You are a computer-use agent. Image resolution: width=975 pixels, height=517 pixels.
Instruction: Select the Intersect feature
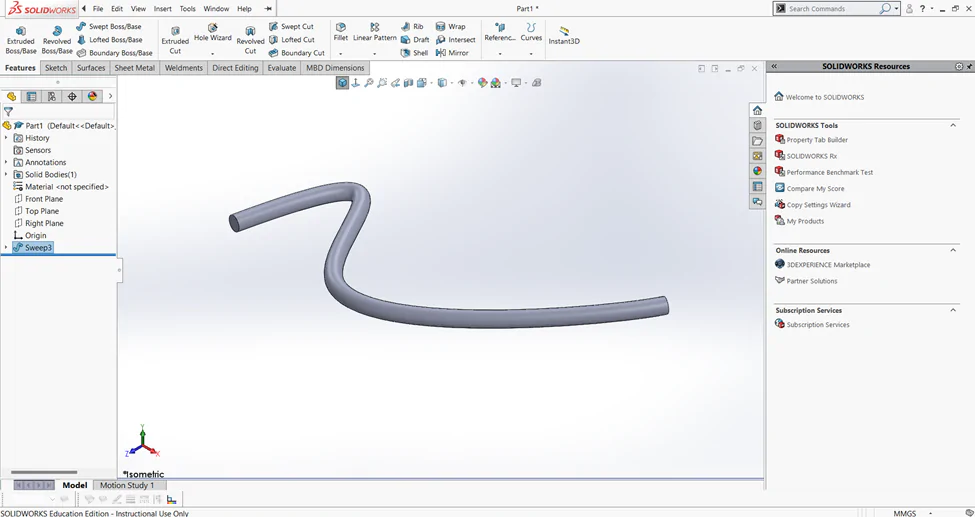[455, 40]
